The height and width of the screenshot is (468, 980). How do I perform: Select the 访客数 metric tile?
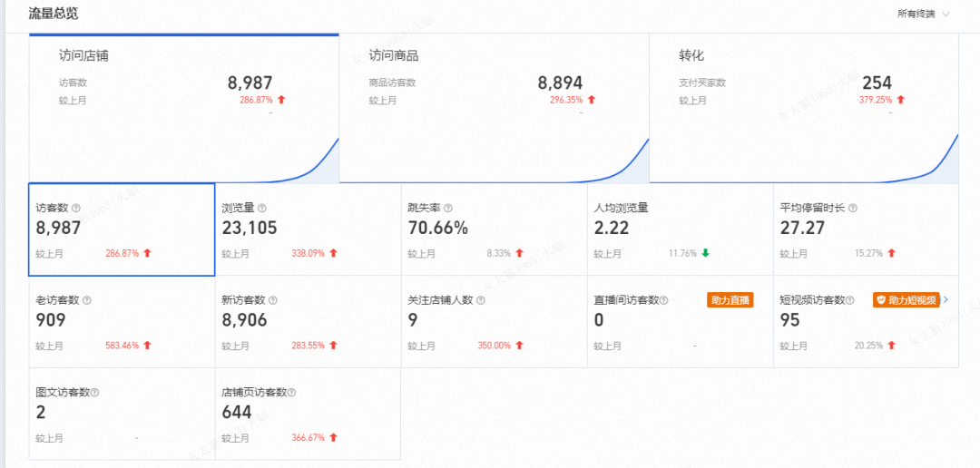pos(122,229)
